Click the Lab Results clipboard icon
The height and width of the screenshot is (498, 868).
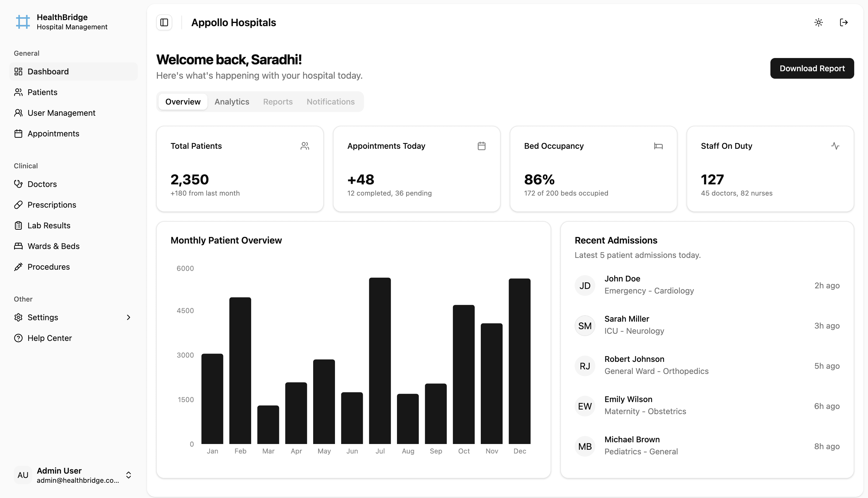(x=19, y=225)
